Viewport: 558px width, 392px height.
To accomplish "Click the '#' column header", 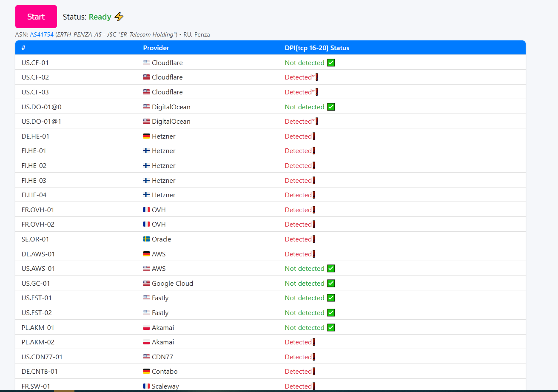I will [x=24, y=48].
